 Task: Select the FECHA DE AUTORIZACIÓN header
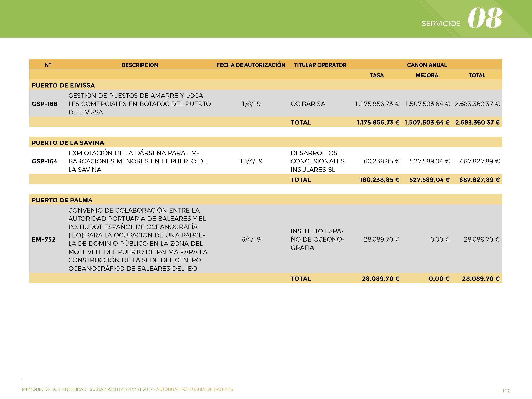click(x=251, y=65)
